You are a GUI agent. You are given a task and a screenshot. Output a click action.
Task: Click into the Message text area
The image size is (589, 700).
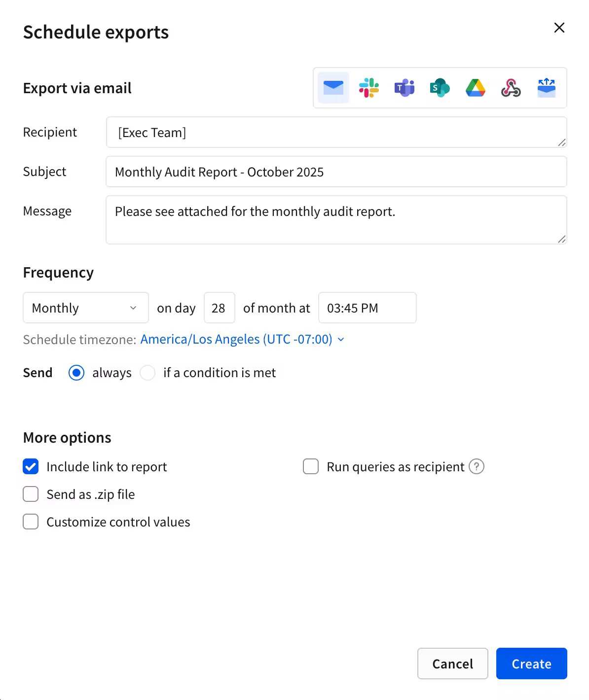coord(336,220)
